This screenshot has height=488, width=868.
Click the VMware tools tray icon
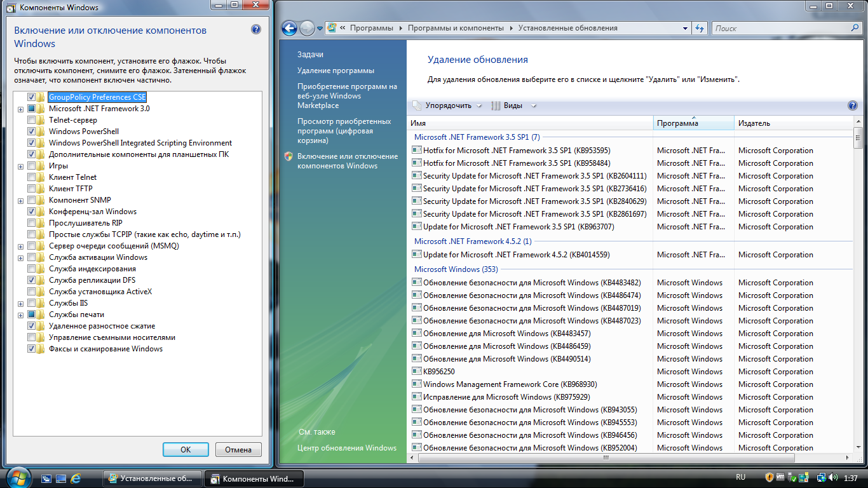tap(780, 477)
